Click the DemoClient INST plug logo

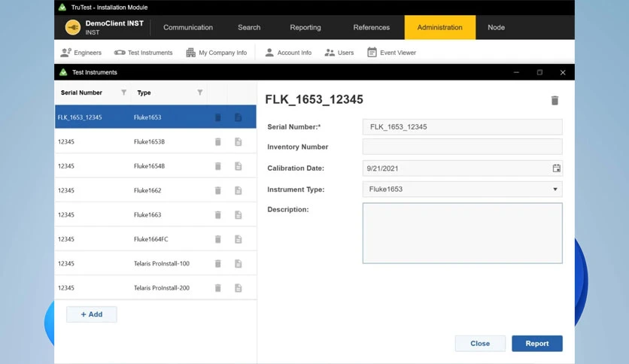click(73, 27)
